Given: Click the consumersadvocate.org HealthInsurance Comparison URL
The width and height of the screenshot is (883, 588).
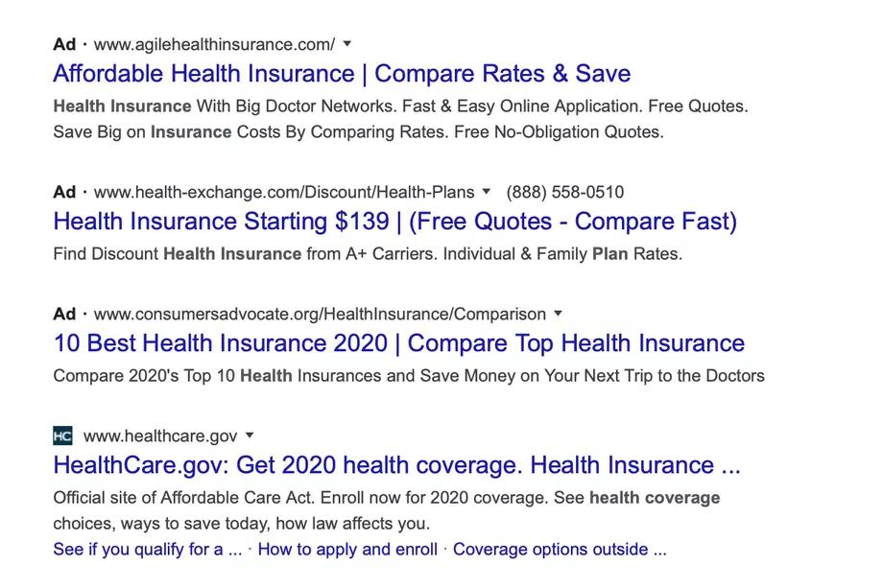Looking at the screenshot, I should pyautogui.click(x=320, y=314).
